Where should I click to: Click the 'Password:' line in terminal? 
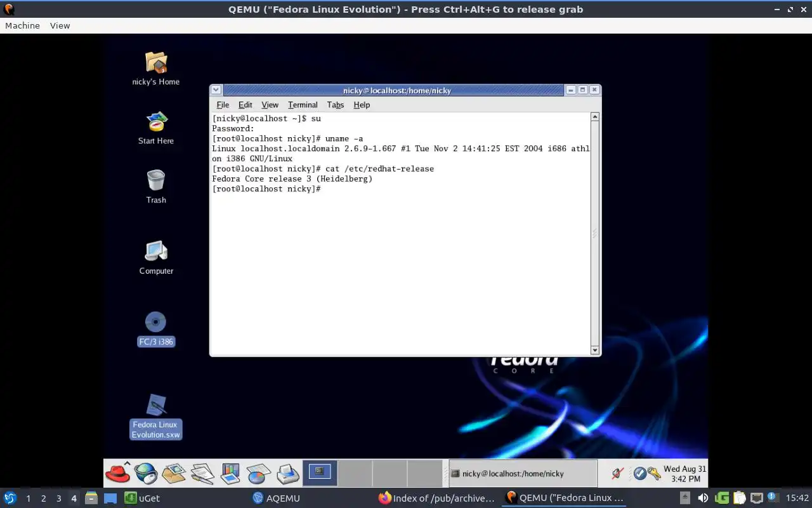click(x=233, y=128)
